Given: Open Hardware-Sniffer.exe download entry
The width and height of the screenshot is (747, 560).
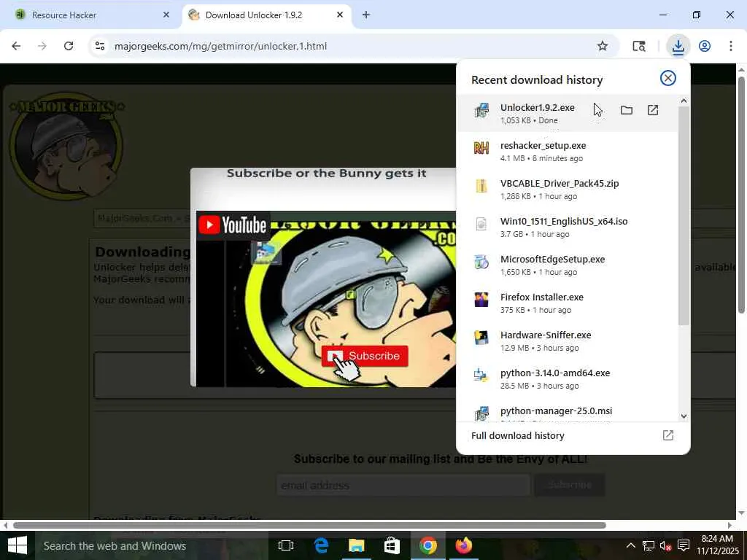Looking at the screenshot, I should pyautogui.click(x=567, y=341).
